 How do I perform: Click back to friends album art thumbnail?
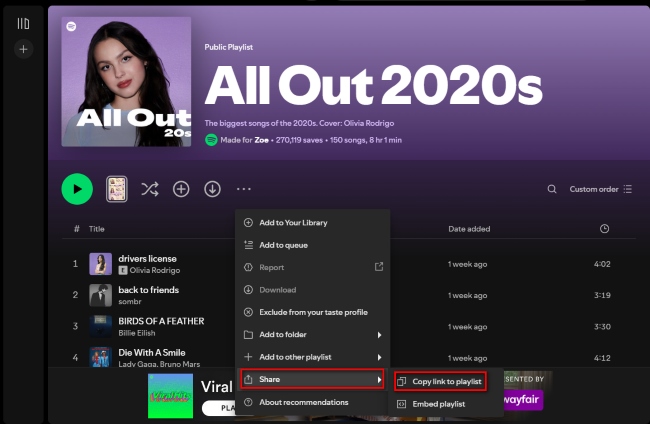coord(101,295)
